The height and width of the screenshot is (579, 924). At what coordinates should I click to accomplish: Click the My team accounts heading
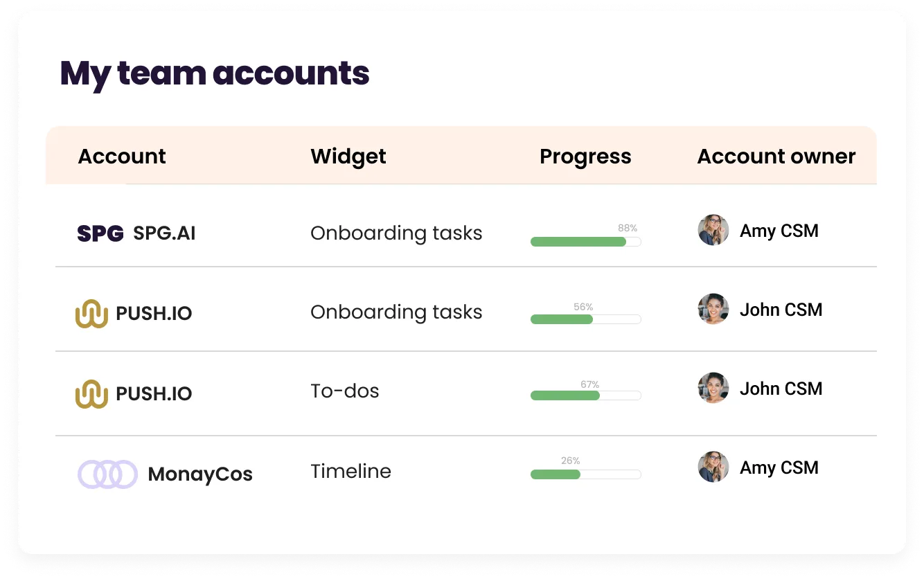(x=215, y=73)
